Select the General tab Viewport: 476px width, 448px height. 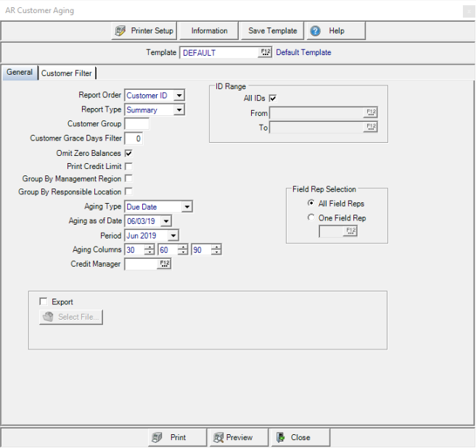pyautogui.click(x=20, y=72)
